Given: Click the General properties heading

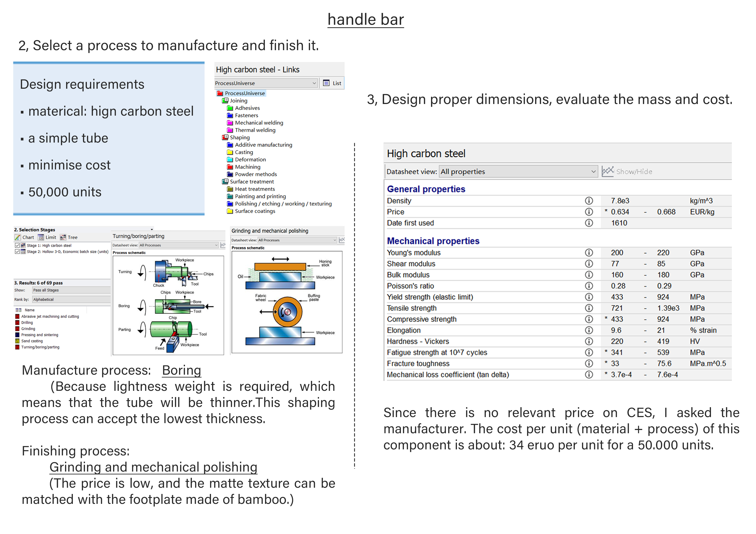Looking at the screenshot, I should [x=426, y=189].
